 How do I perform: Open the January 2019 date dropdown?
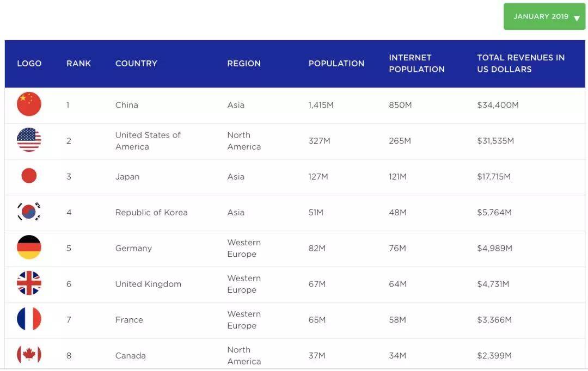tap(544, 16)
